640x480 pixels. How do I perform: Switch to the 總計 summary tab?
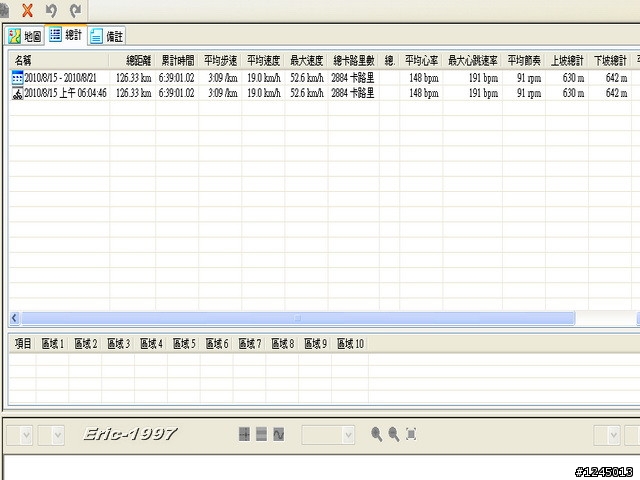click(x=66, y=35)
